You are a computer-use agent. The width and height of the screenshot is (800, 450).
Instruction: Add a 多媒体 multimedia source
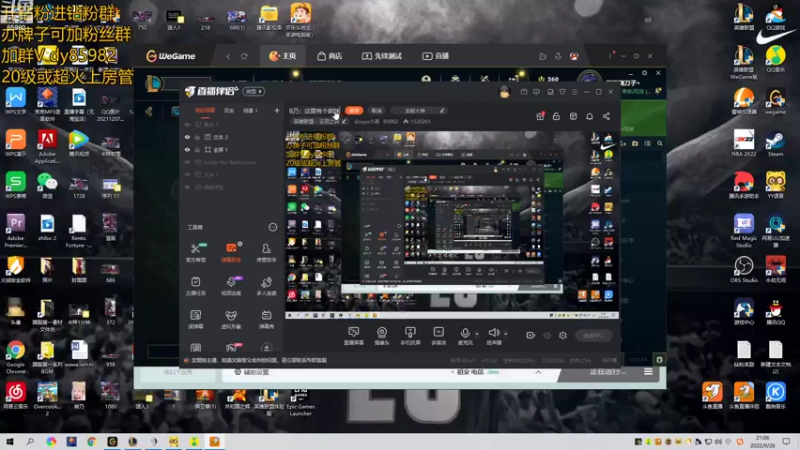438,336
